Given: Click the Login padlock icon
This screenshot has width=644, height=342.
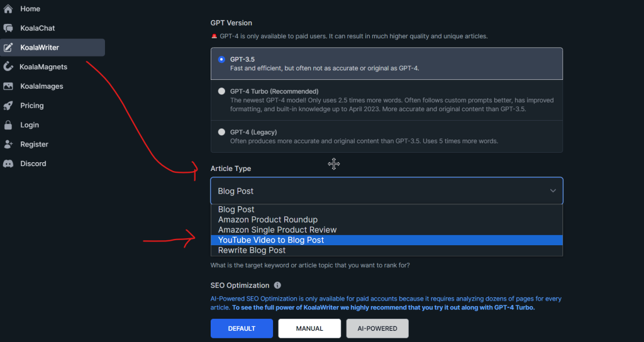Looking at the screenshot, I should [x=8, y=125].
